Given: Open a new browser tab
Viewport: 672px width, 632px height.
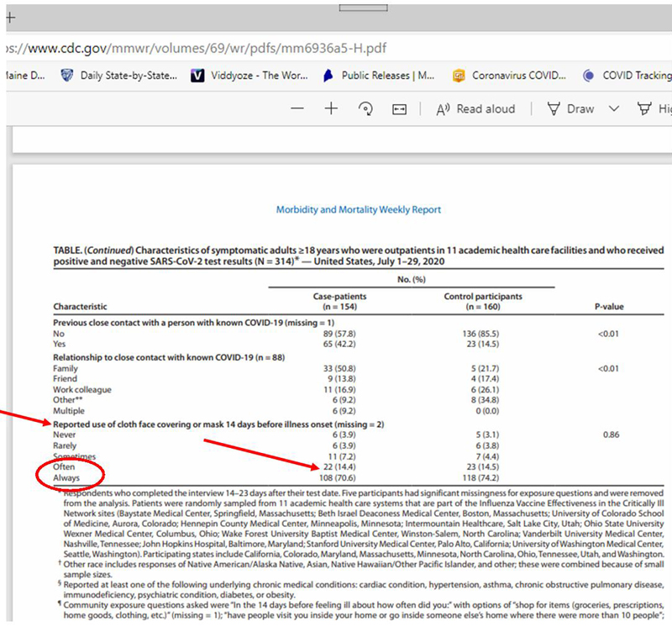Looking at the screenshot, I should click(10, 18).
